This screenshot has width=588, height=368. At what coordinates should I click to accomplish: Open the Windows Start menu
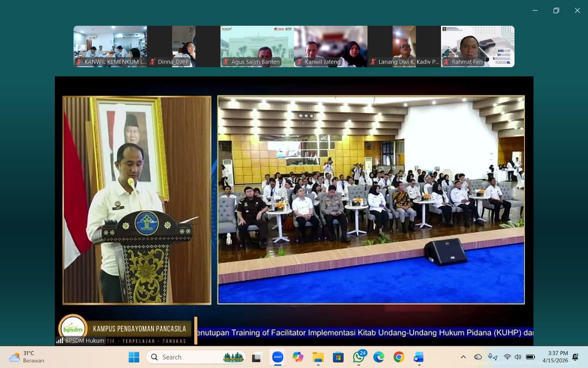(x=134, y=357)
